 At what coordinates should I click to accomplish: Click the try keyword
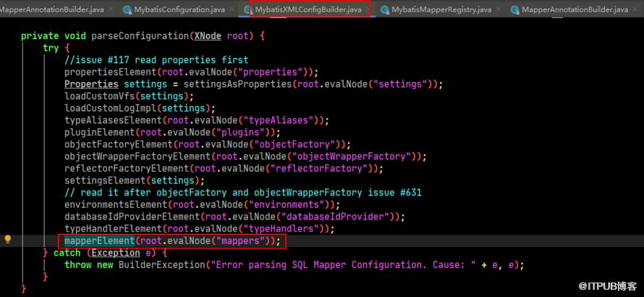[51, 48]
